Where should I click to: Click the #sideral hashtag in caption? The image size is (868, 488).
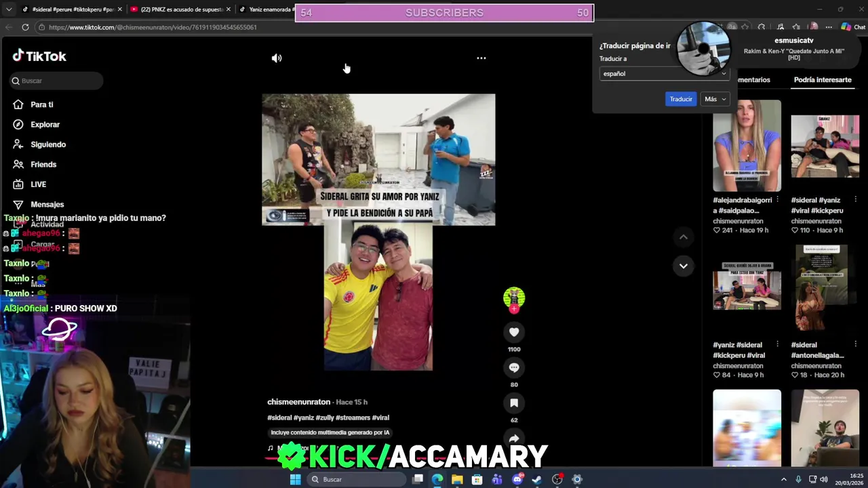click(279, 418)
